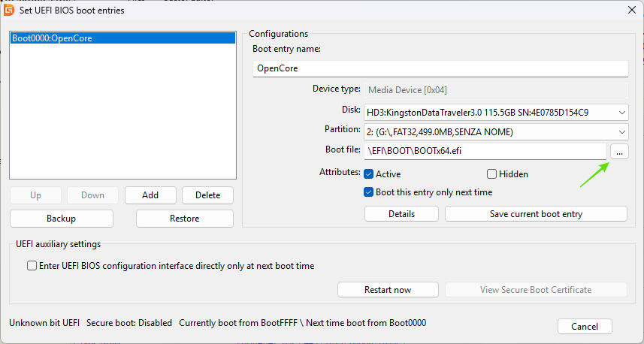
Task: Close the Set UEFI BIOS boot entries dialog
Action: click(632, 11)
